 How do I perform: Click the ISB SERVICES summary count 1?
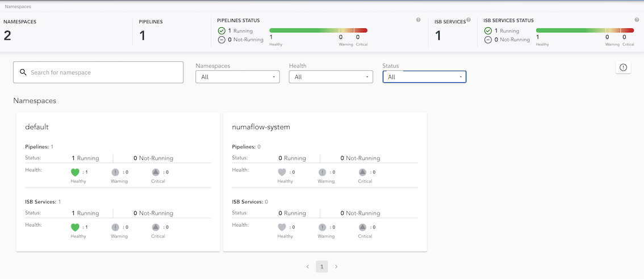point(438,36)
